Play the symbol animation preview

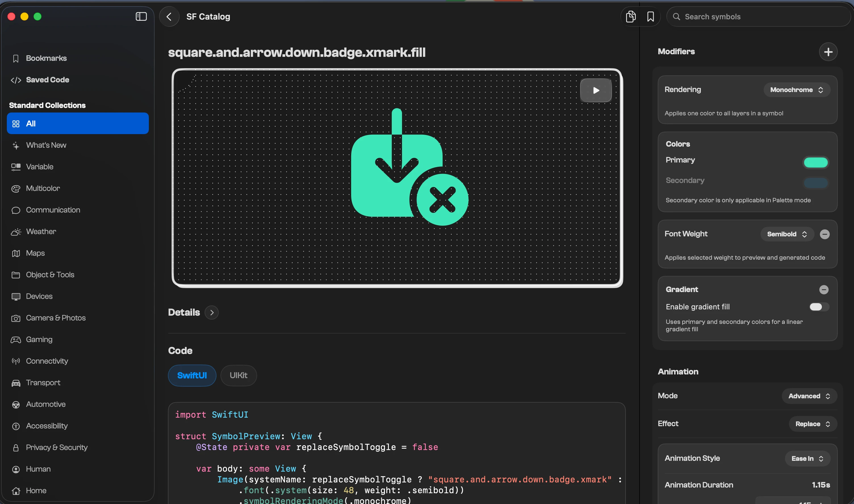[x=595, y=90]
